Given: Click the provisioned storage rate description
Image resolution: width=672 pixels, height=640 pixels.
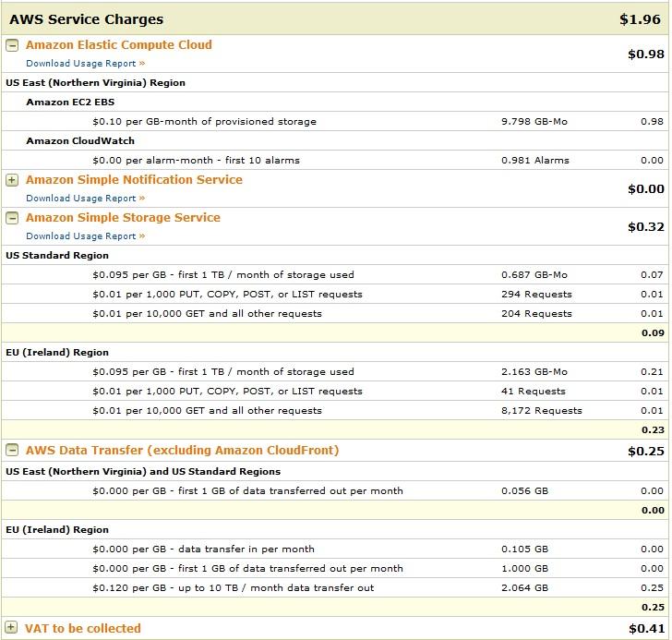Looking at the screenshot, I should pos(204,122).
